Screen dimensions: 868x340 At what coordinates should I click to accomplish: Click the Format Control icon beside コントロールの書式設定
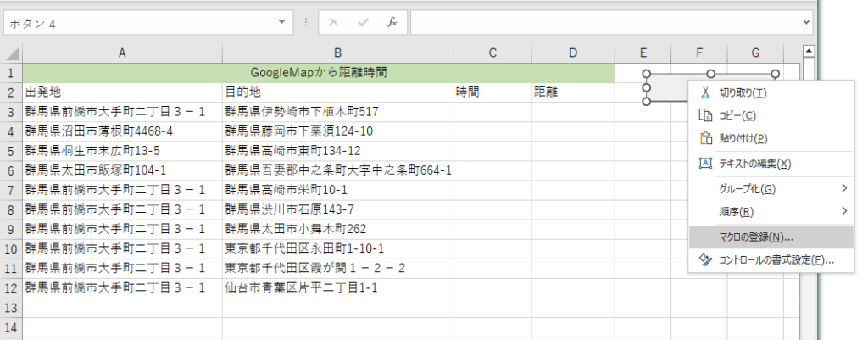[704, 259]
